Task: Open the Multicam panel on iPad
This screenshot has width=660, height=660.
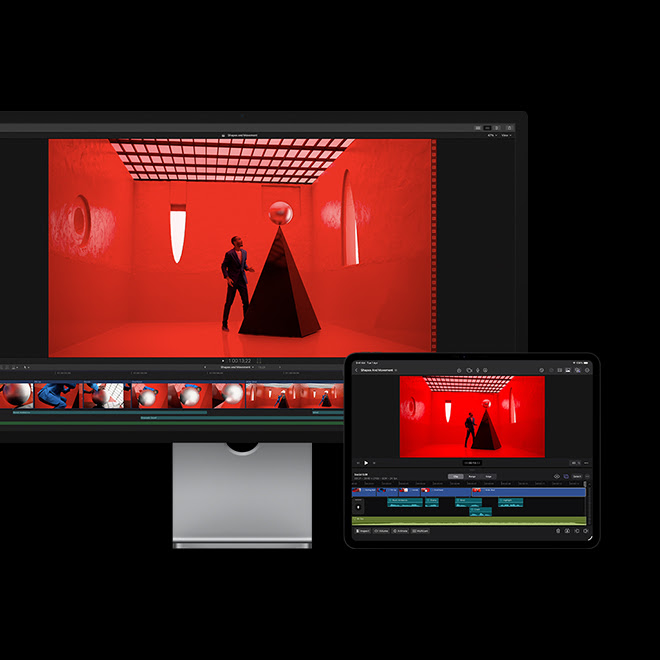Action: click(x=420, y=531)
